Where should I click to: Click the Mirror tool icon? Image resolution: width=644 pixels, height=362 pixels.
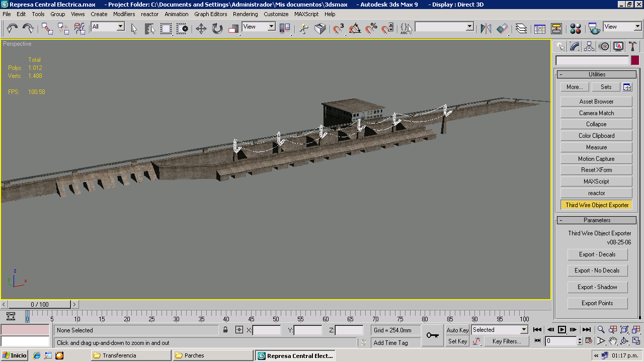486,29
